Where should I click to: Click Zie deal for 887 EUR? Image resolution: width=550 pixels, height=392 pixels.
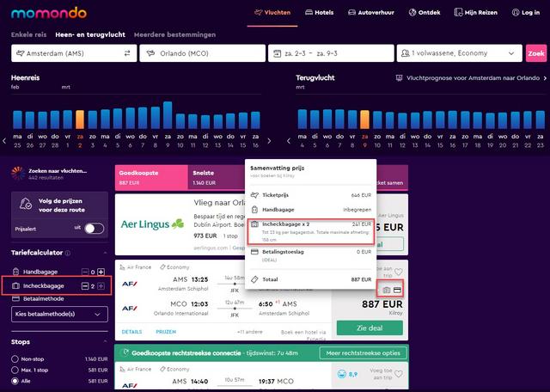pyautogui.click(x=370, y=328)
